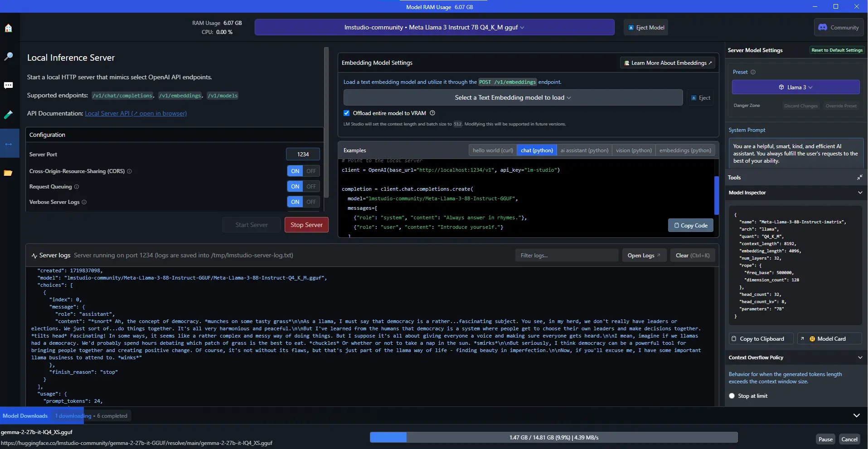Open the Text Embedding model dropdown
The image size is (868, 449).
point(513,98)
